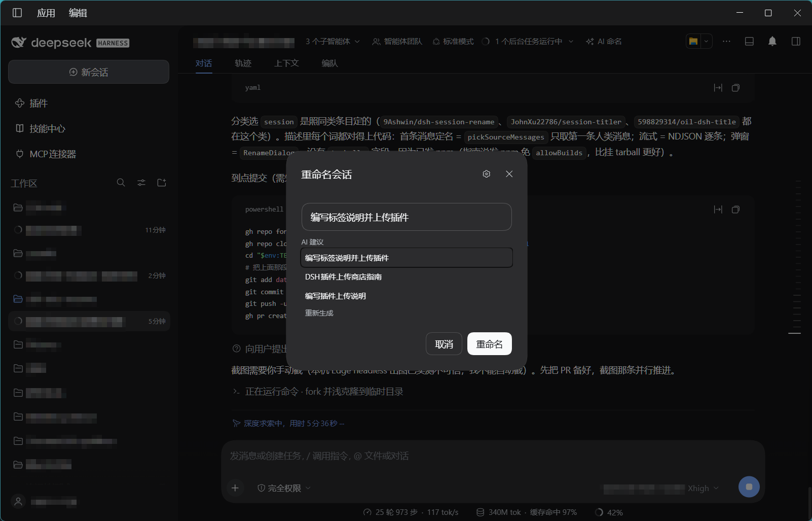The image size is (812, 521).
Task: Click the notification bell icon
Action: (772, 42)
